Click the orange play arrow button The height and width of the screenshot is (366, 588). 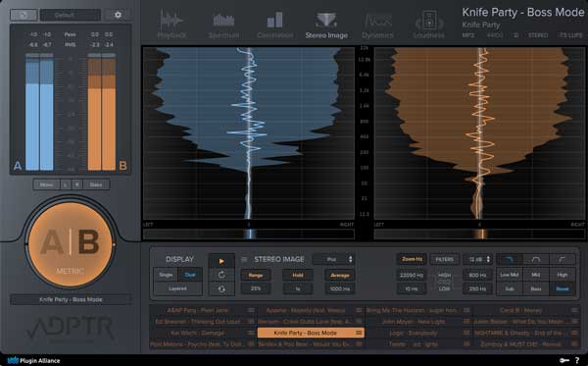(221, 260)
